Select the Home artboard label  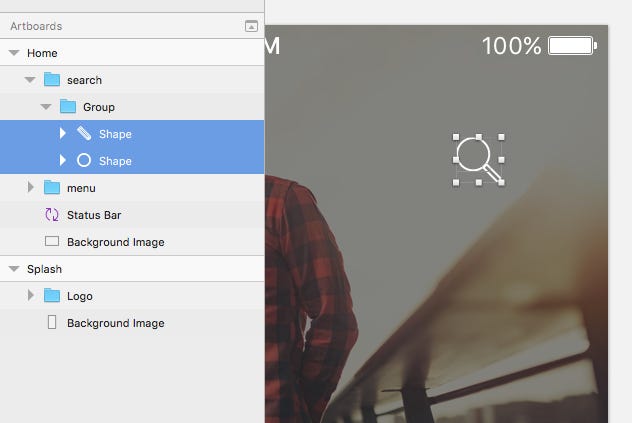[x=42, y=53]
